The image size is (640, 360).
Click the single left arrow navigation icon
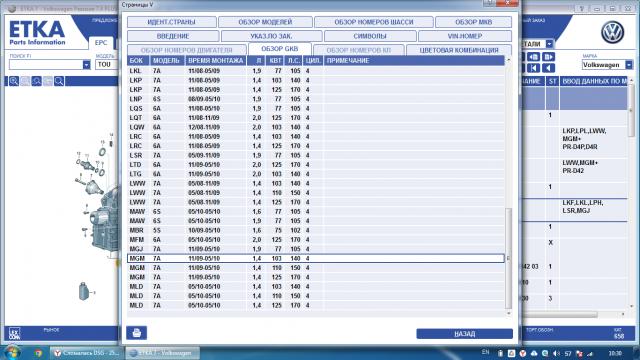coord(549,68)
